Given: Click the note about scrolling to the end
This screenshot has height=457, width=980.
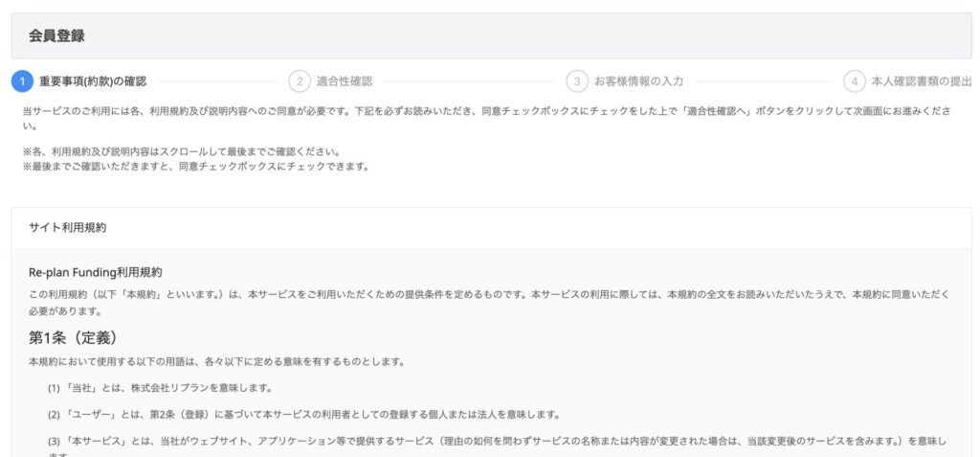Looking at the screenshot, I should coord(182,152).
